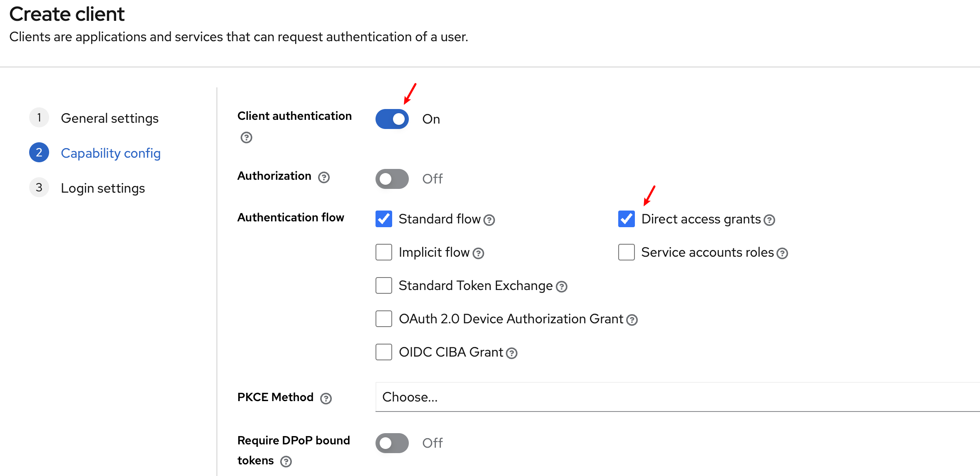Click the OIDC CIBA Grant help icon

512,353
